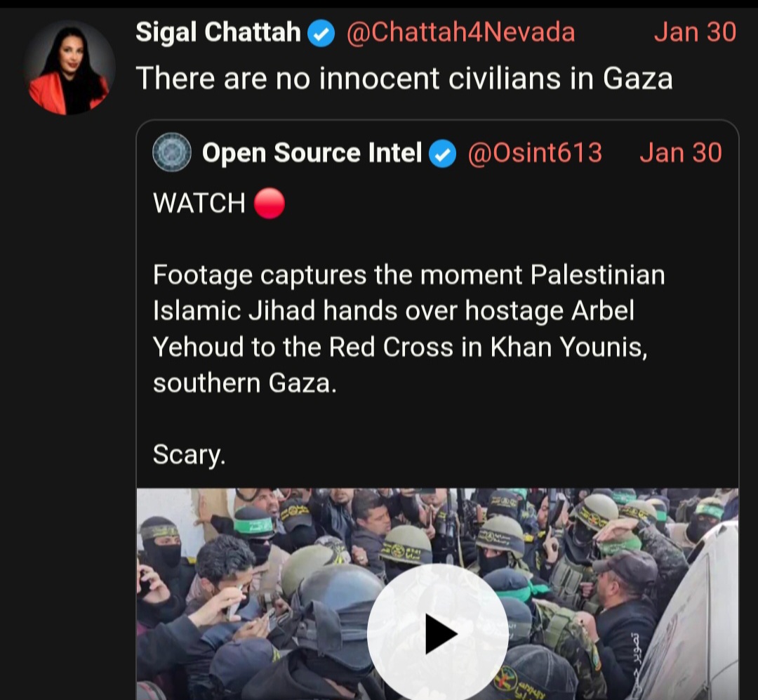Screen dimensions: 758x700
Task: Click the 'There are no innocent civilians' post text
Action: point(404,78)
